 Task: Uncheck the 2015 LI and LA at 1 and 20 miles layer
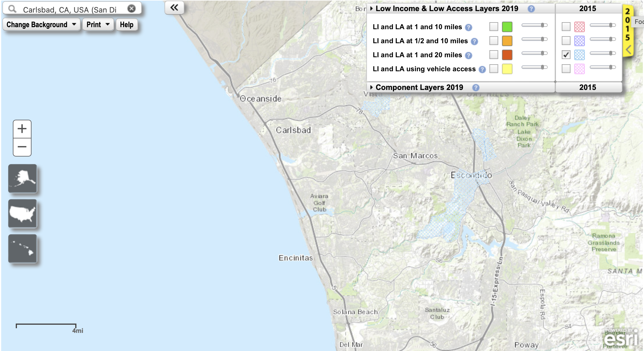566,54
